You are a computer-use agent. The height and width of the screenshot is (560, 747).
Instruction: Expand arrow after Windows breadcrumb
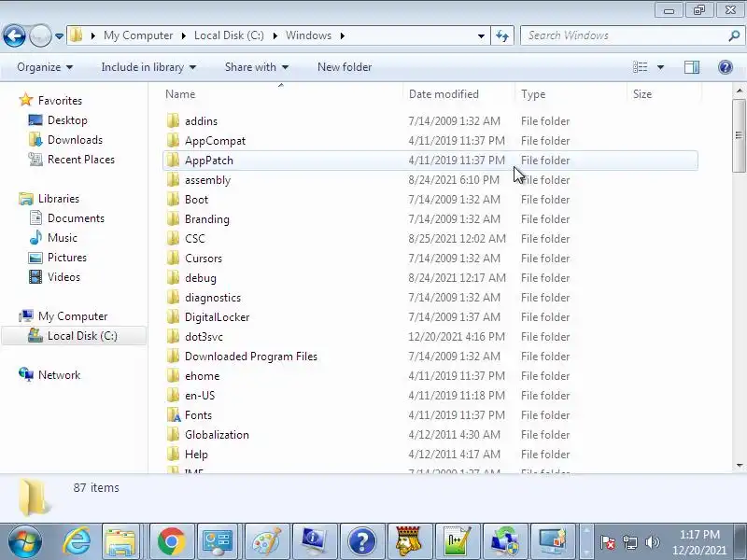342,35
